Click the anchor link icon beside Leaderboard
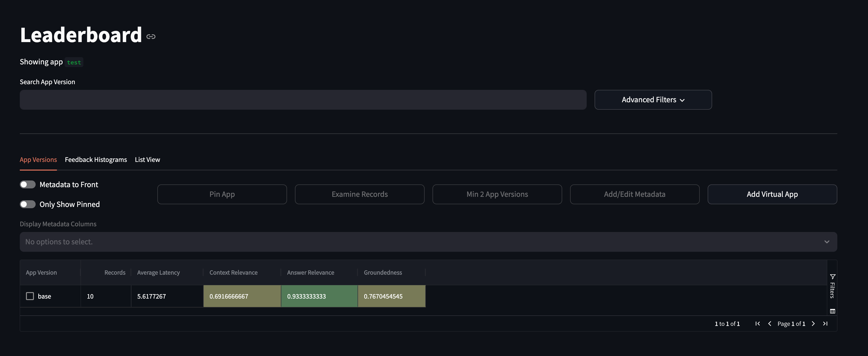The image size is (868, 356). click(151, 36)
